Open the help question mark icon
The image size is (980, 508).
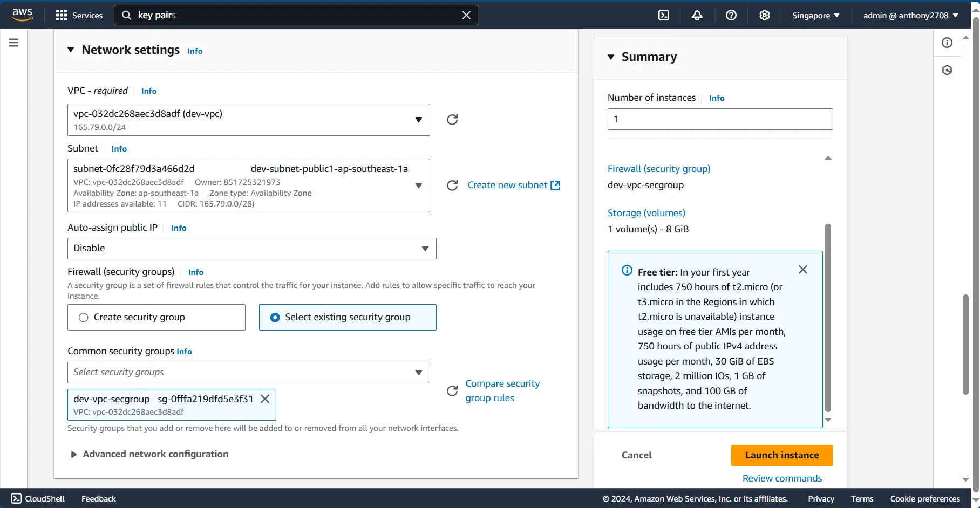tap(731, 16)
